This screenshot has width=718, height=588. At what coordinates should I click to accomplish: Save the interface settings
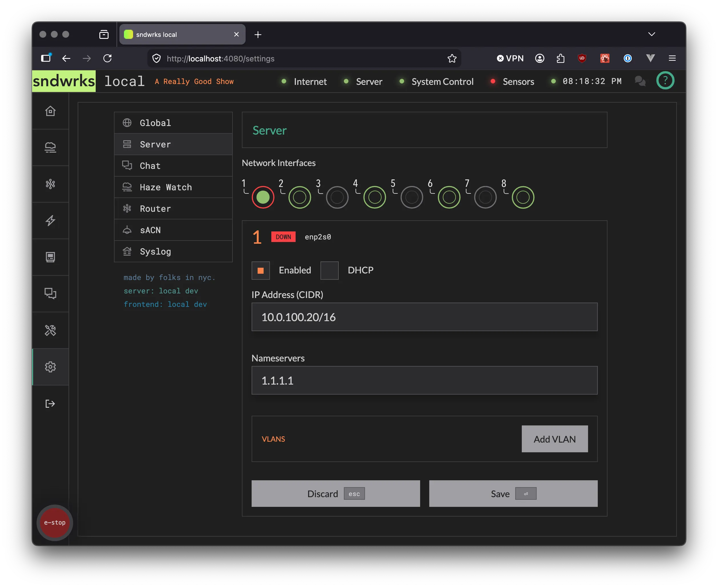[x=513, y=493]
